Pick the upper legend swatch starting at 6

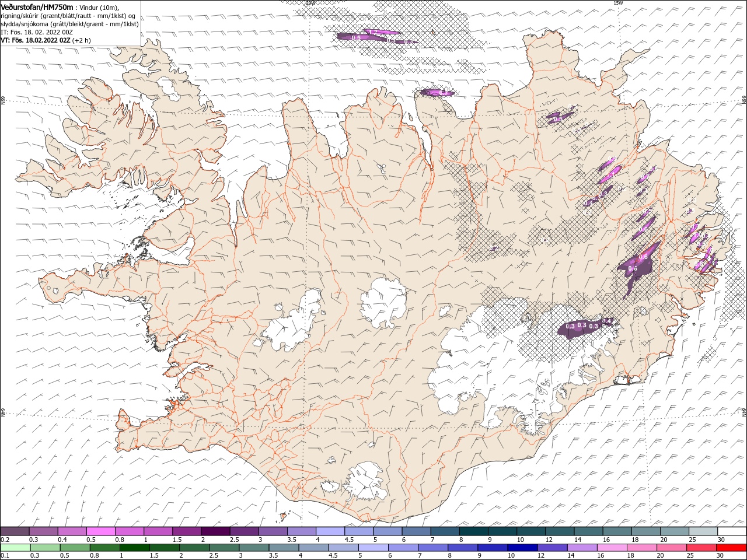(x=416, y=531)
